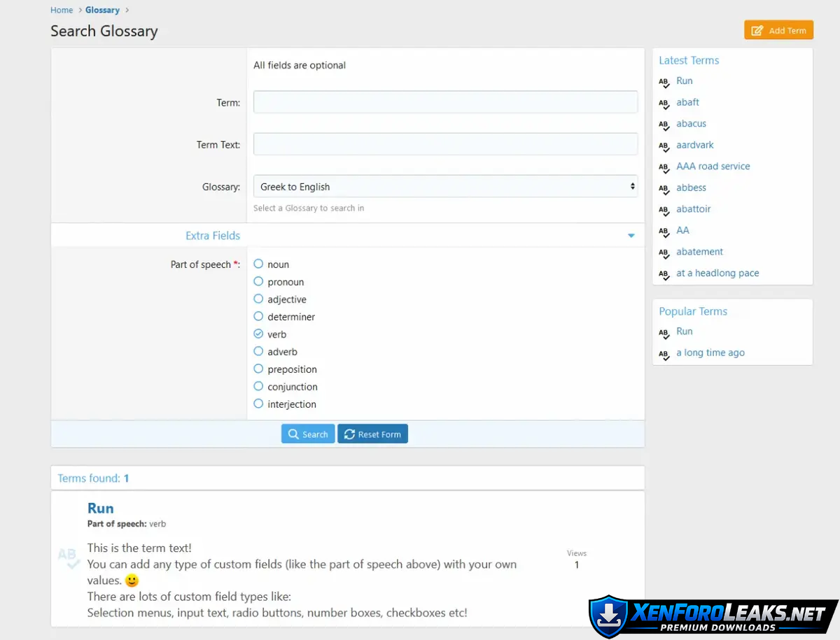
Task: Click the icon beside at a headlong pace
Action: (x=664, y=274)
